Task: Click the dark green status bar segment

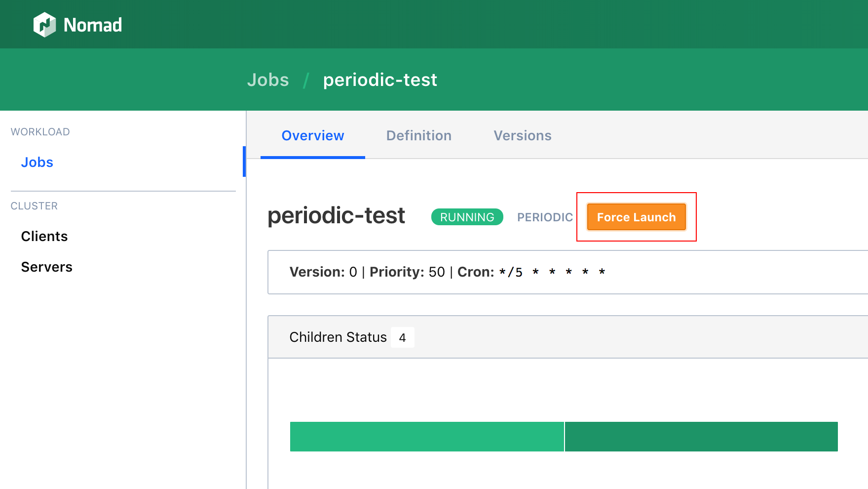Action: (x=701, y=437)
